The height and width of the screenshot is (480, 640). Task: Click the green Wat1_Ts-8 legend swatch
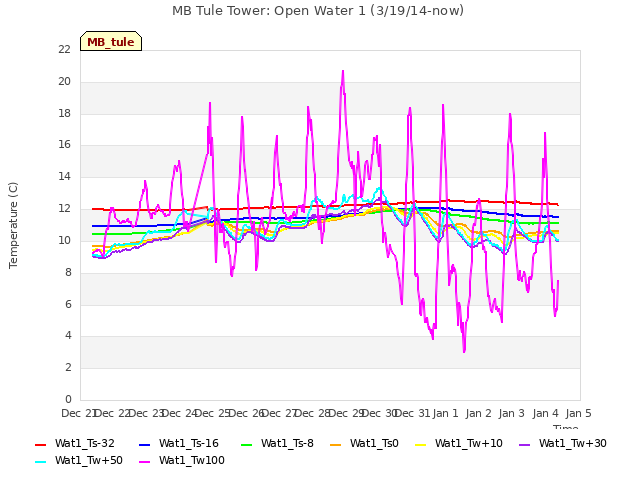(x=247, y=444)
